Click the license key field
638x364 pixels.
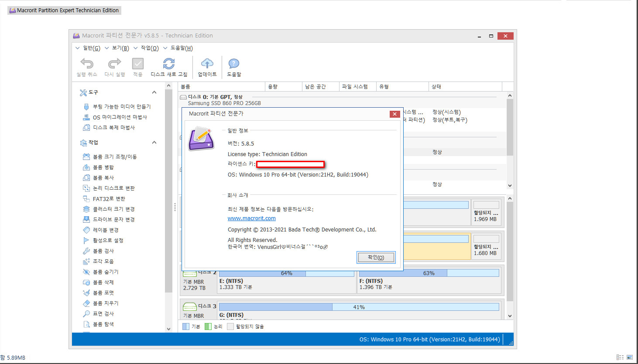coord(290,164)
